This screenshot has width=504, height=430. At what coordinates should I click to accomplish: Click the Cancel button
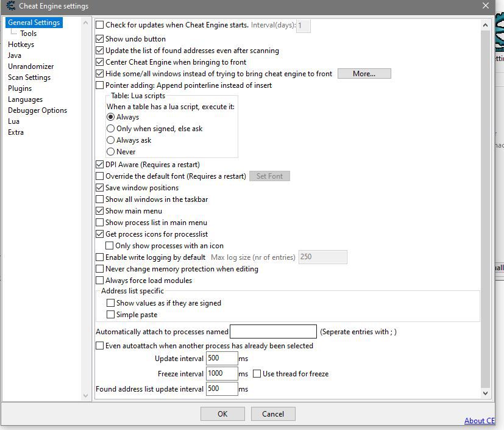point(273,414)
